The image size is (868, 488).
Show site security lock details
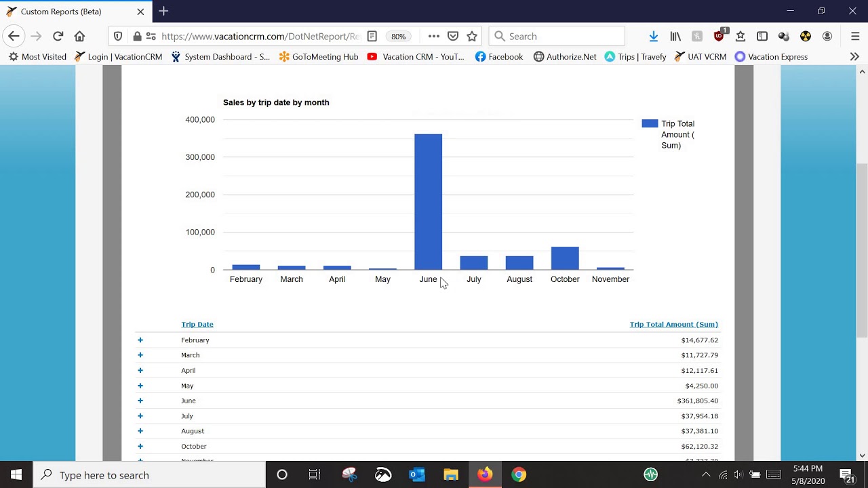[x=137, y=37]
